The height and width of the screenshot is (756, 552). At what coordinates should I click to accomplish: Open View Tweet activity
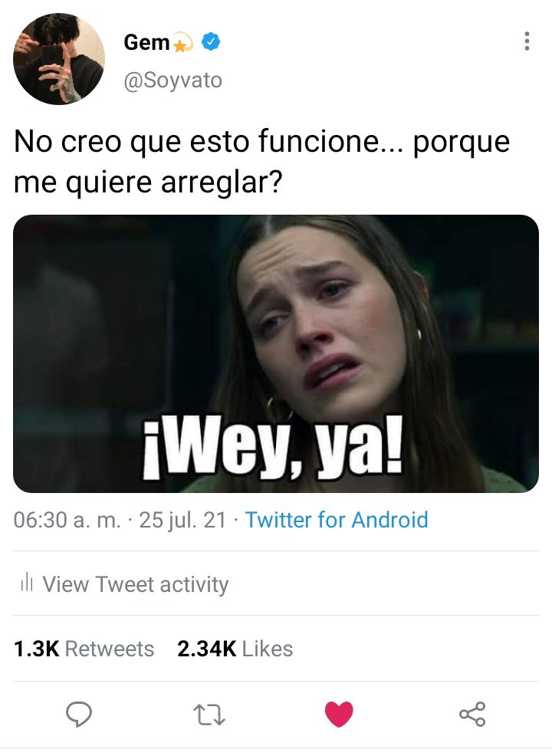pyautogui.click(x=124, y=584)
